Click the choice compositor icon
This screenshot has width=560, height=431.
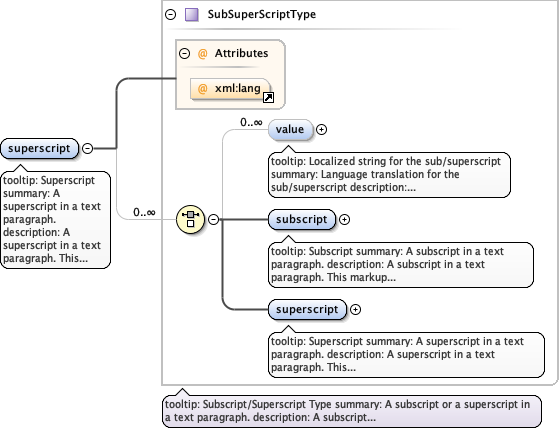[x=190, y=219]
